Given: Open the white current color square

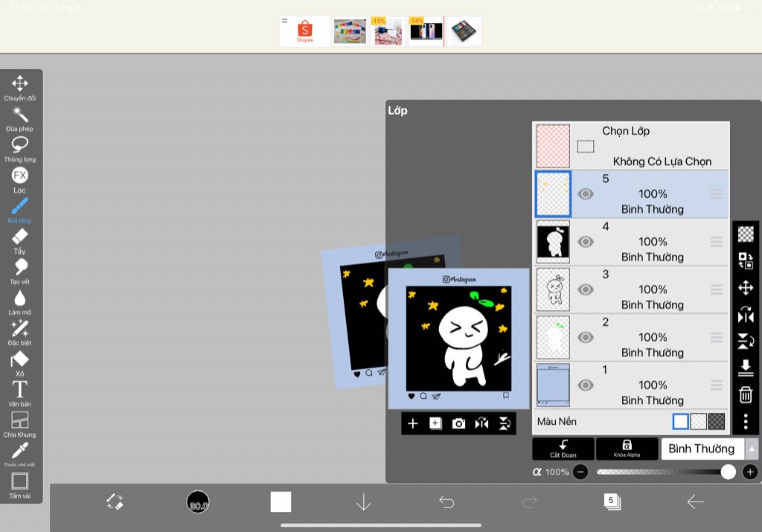Looking at the screenshot, I should pos(281,502).
